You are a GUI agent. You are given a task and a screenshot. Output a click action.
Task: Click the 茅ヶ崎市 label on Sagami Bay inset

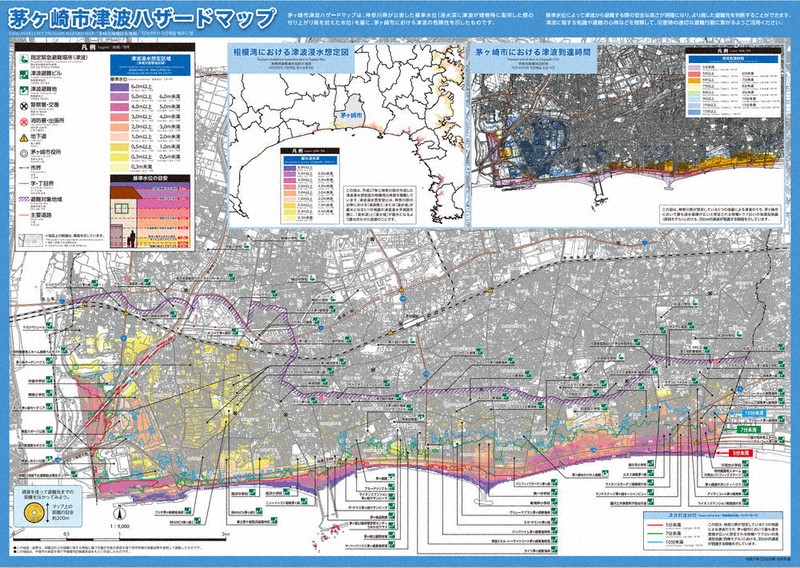[x=351, y=115]
